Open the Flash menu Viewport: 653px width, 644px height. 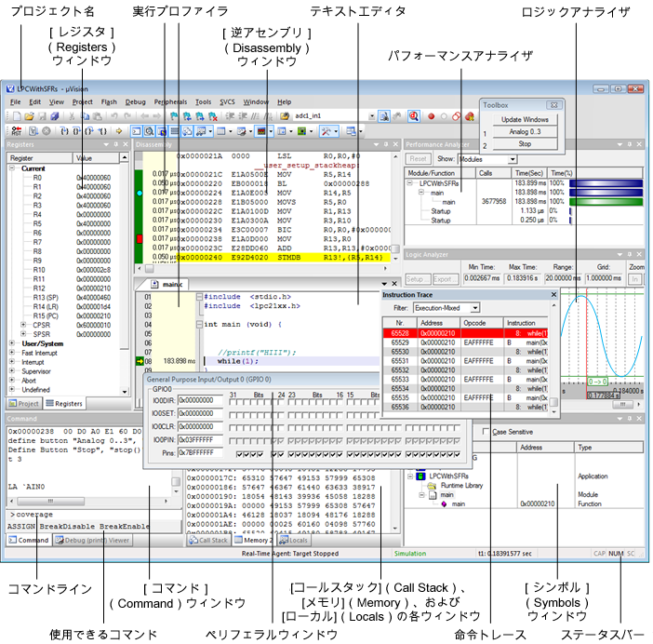109,102
